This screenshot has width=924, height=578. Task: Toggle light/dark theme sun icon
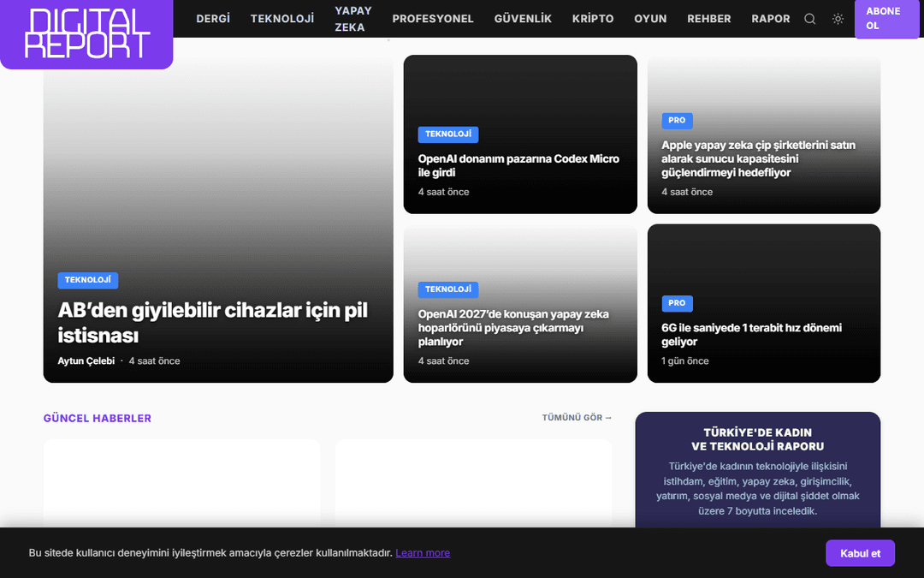838,19
